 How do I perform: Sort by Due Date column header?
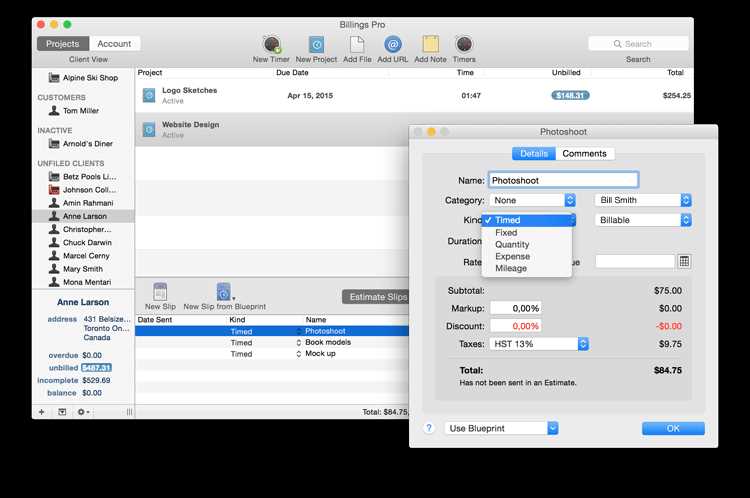292,73
